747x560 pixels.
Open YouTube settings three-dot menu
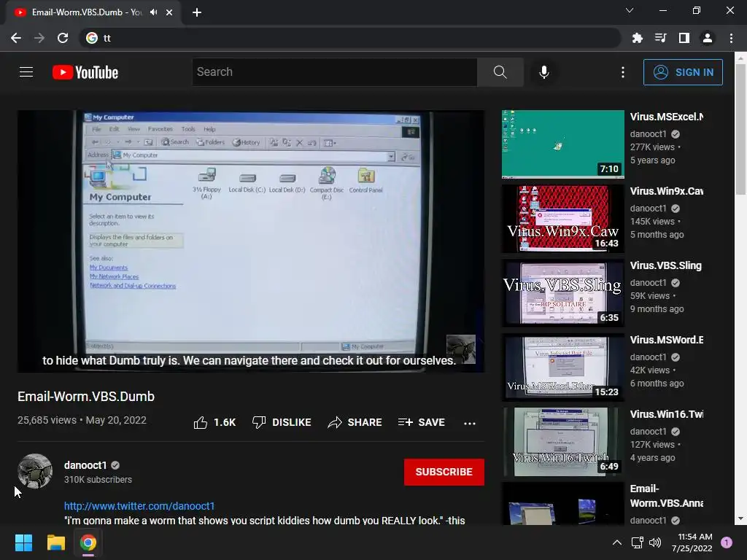[623, 72]
